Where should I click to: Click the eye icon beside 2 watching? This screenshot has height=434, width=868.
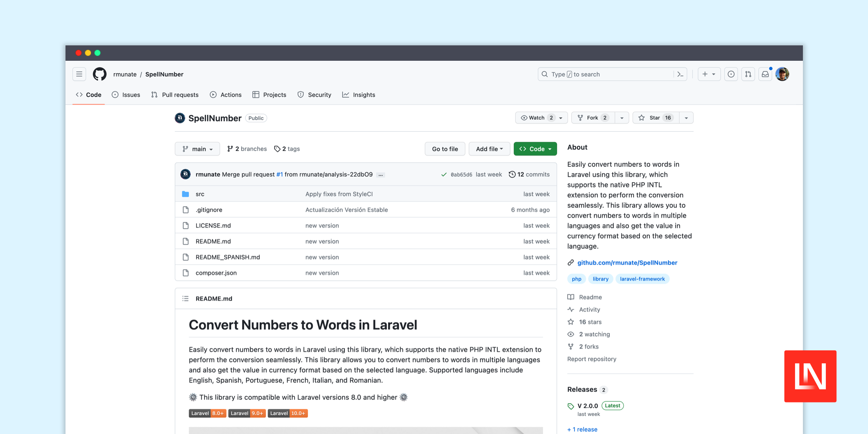pos(571,334)
